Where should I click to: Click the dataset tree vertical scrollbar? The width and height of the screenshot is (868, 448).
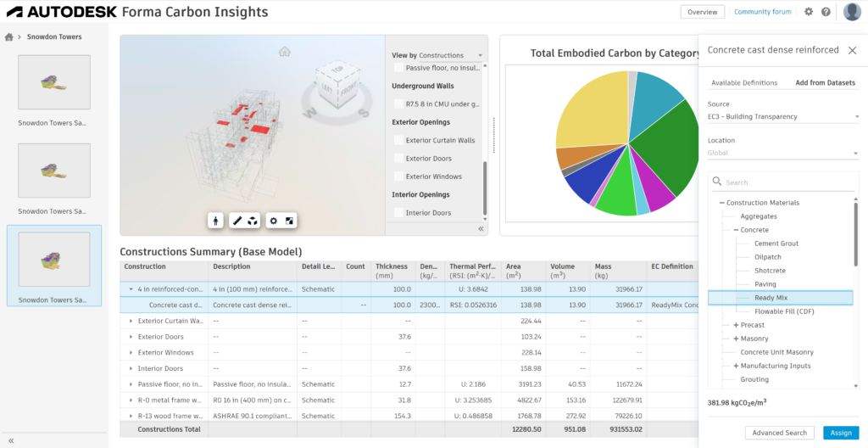856,234
